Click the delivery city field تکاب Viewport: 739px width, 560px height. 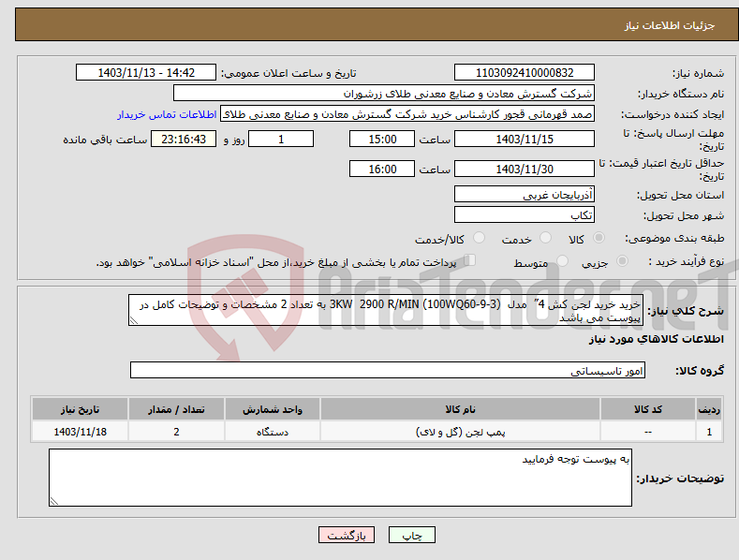pyautogui.click(x=525, y=215)
